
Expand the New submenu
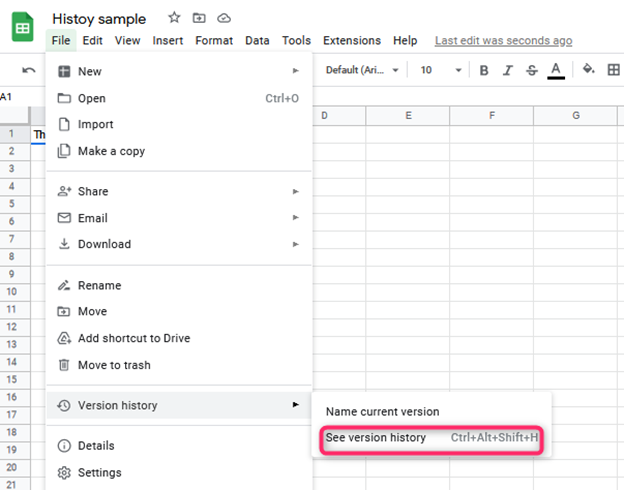pos(179,71)
